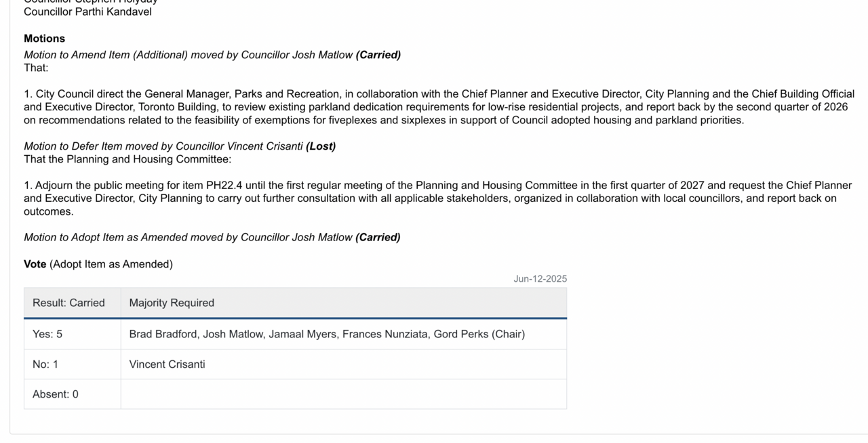Click the empty cell beside Absent: 0
868x443 pixels.
343,394
